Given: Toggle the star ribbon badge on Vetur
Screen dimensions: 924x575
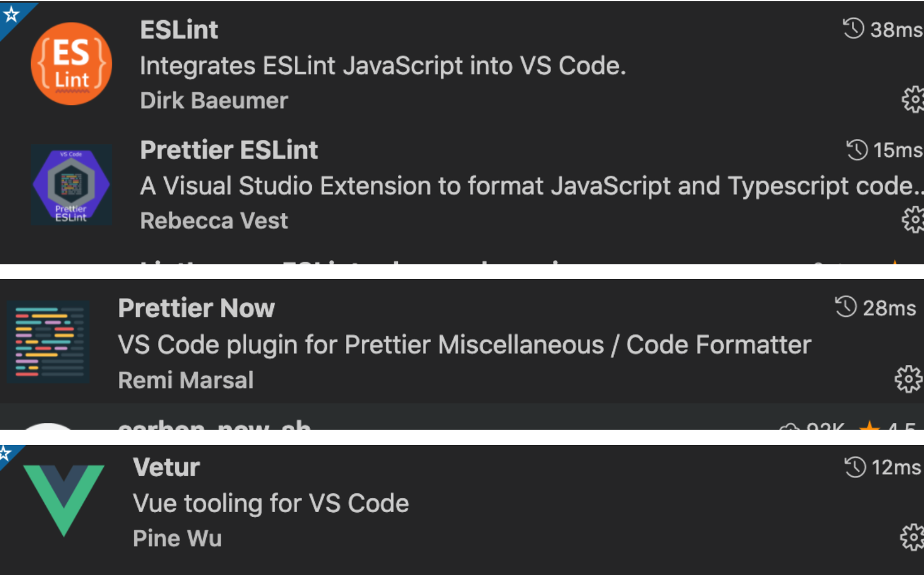Looking at the screenshot, I should (6, 454).
